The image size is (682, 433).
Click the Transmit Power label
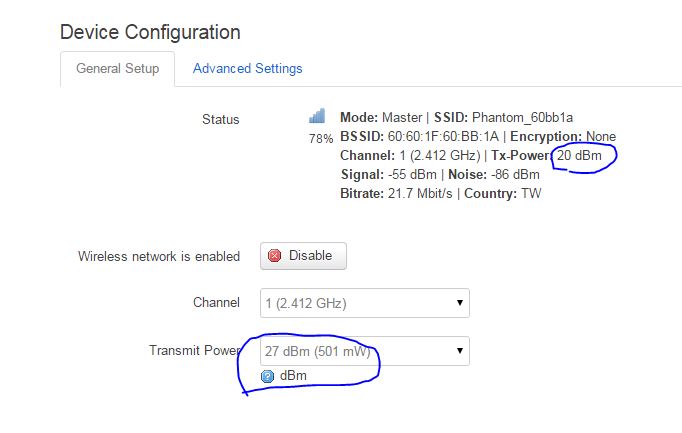[x=194, y=350]
